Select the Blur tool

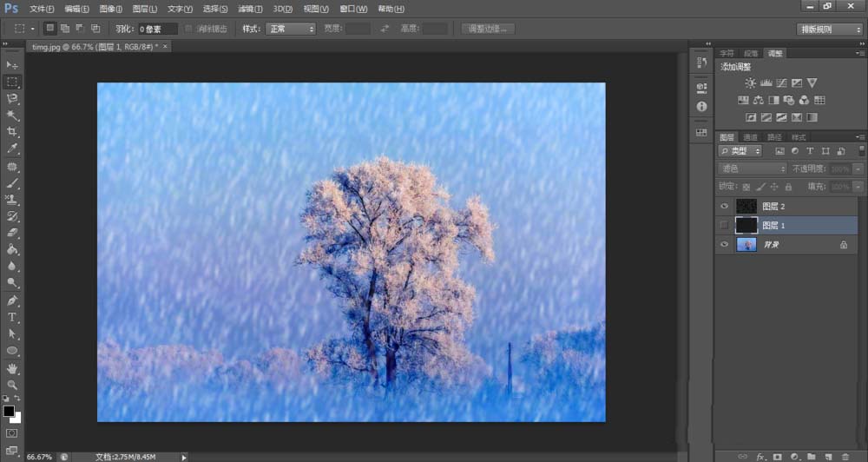pyautogui.click(x=12, y=266)
